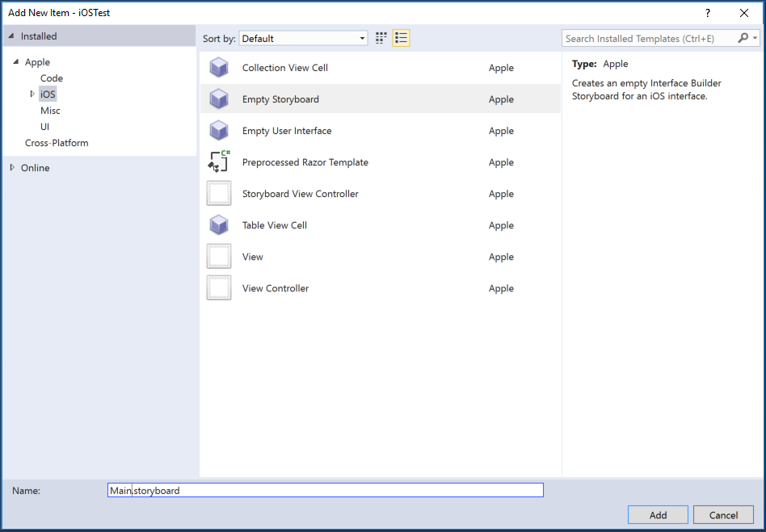Select the Empty Storyboard label
This screenshot has width=766, height=532.
click(280, 99)
